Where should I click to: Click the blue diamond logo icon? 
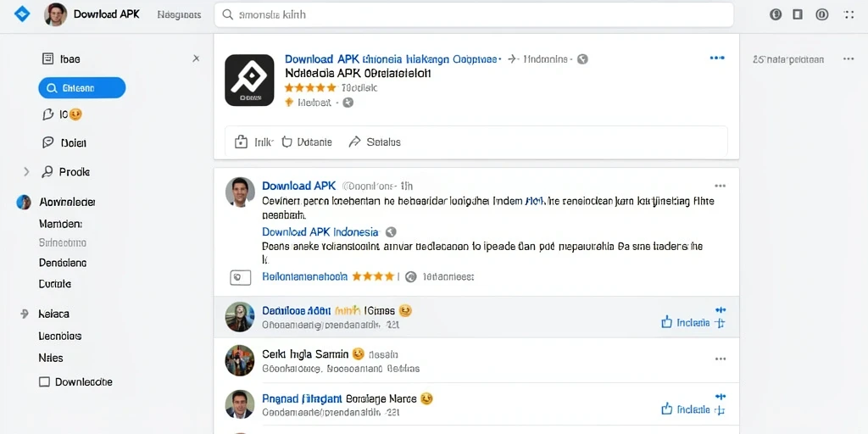[x=21, y=14]
